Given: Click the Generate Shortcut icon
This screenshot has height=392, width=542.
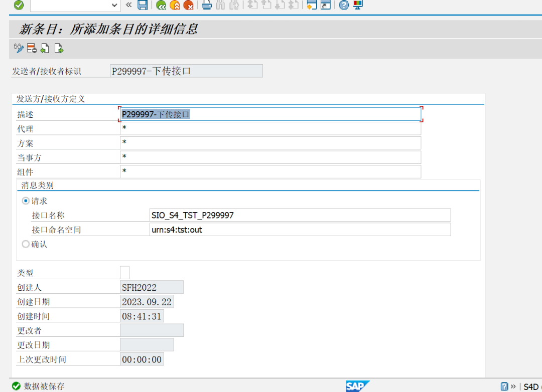Looking at the screenshot, I should [x=326, y=5].
